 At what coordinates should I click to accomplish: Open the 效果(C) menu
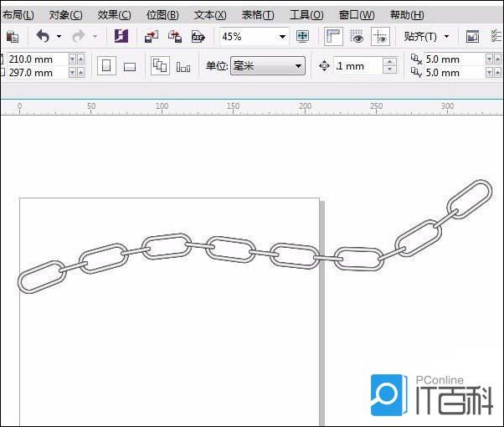(x=114, y=15)
